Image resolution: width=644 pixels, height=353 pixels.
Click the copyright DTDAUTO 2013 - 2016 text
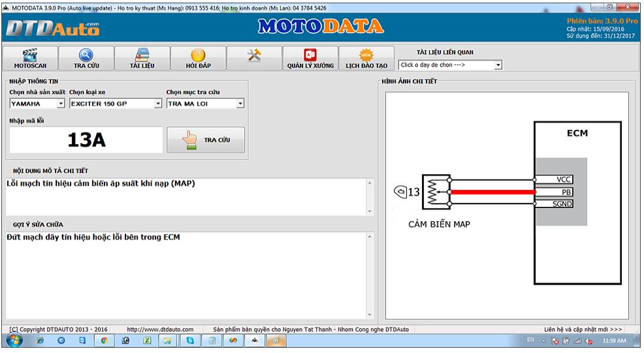click(x=58, y=330)
